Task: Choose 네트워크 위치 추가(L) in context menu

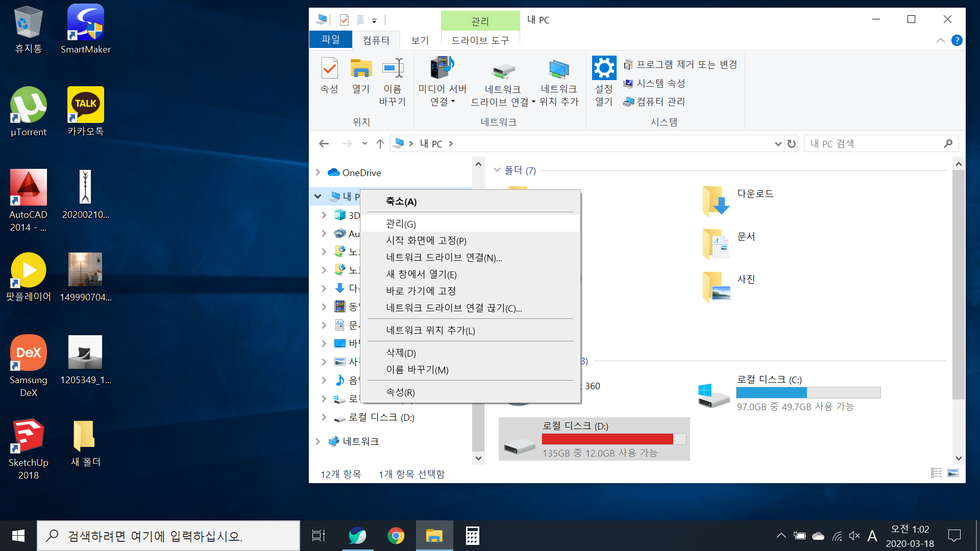Action: pyautogui.click(x=470, y=331)
